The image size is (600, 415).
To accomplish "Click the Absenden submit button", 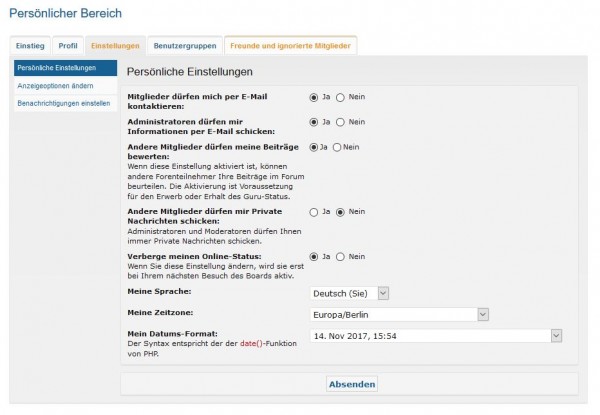I will [352, 384].
